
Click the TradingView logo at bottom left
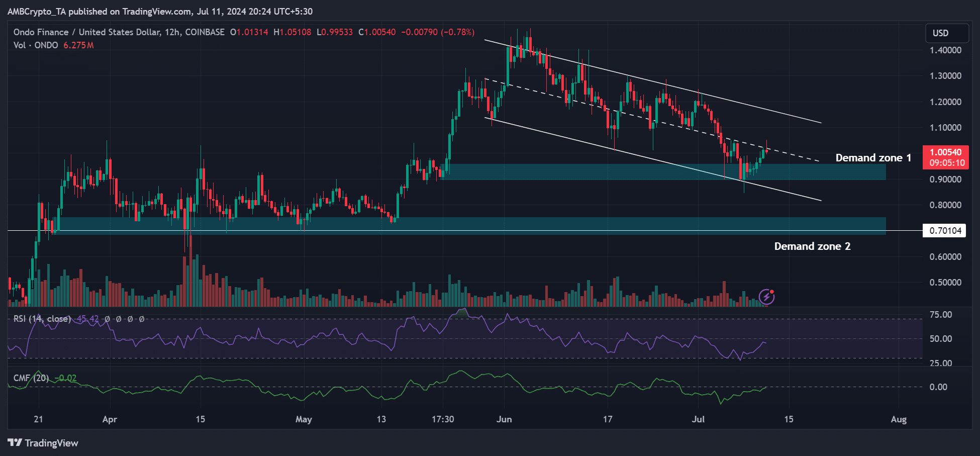tap(43, 443)
